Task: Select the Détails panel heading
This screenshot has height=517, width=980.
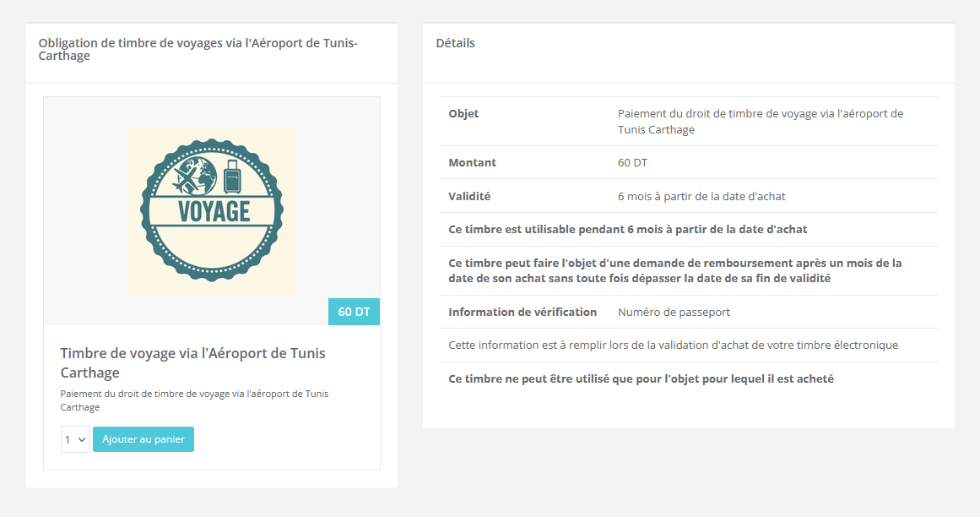Action: (456, 43)
